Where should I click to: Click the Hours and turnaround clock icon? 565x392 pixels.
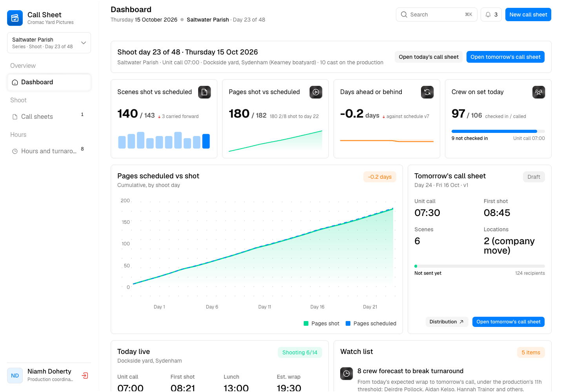pyautogui.click(x=15, y=151)
